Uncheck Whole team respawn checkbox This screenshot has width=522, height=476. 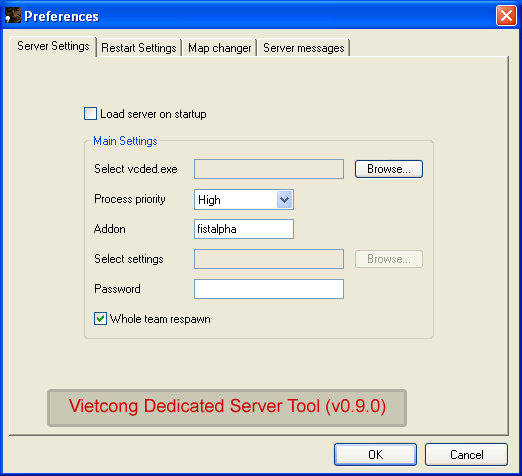pyautogui.click(x=100, y=319)
